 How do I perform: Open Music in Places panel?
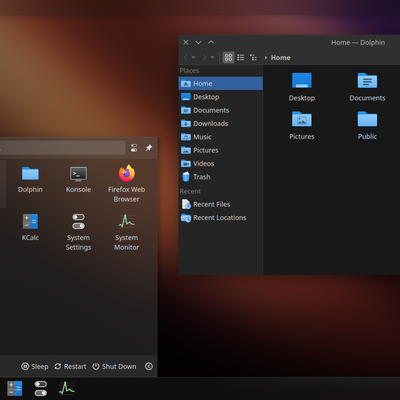221,137
